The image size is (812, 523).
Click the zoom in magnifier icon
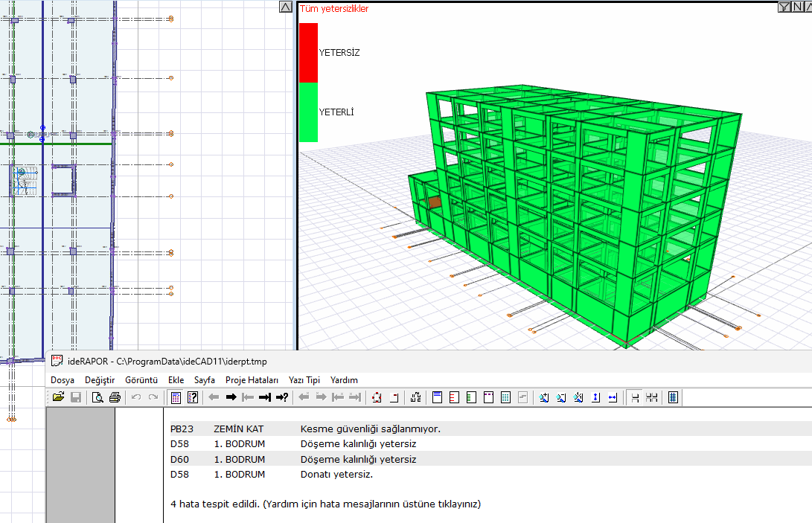(544, 398)
